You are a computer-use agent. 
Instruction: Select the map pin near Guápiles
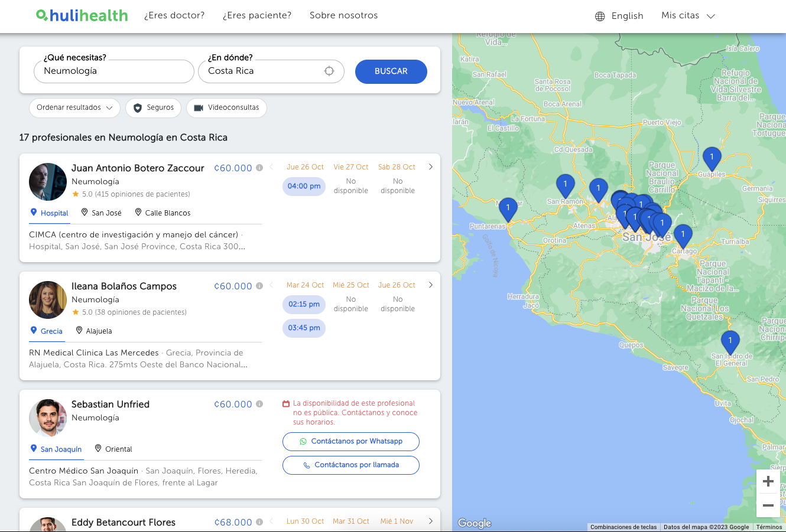[x=712, y=159]
